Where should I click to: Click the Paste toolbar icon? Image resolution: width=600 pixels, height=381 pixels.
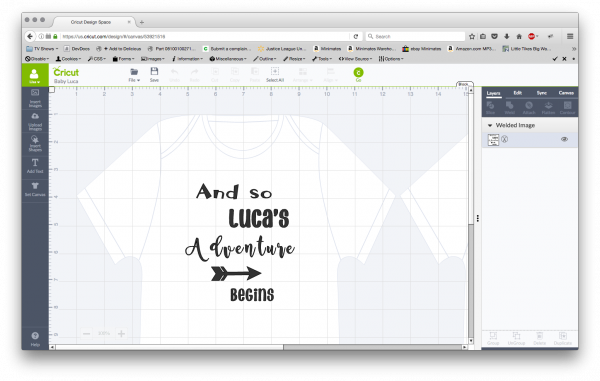[x=255, y=75]
